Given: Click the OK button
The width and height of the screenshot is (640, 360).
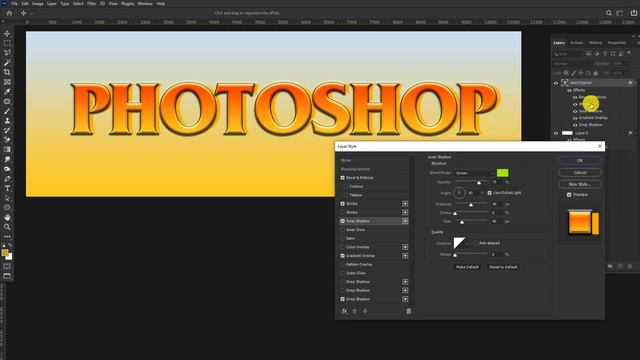Looking at the screenshot, I should [580, 161].
